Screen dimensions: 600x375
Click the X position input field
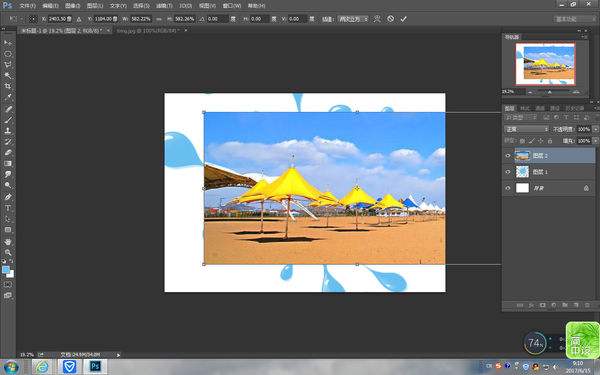pyautogui.click(x=60, y=19)
